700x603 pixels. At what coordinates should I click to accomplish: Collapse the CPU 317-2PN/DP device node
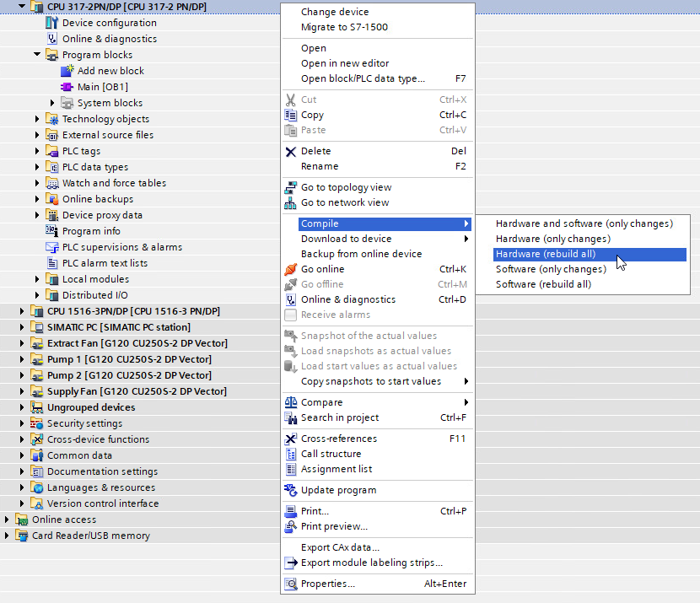[x=21, y=6]
